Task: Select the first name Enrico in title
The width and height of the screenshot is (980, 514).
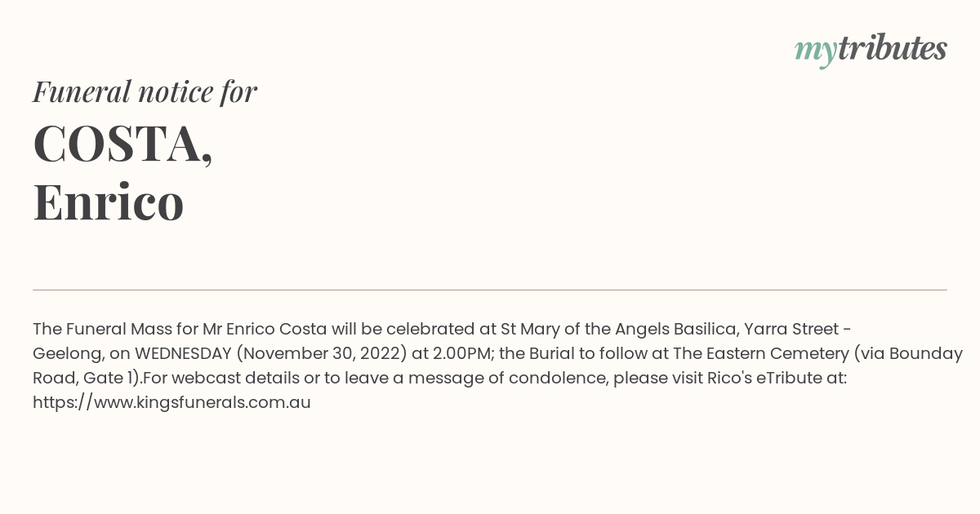Action: tap(108, 202)
